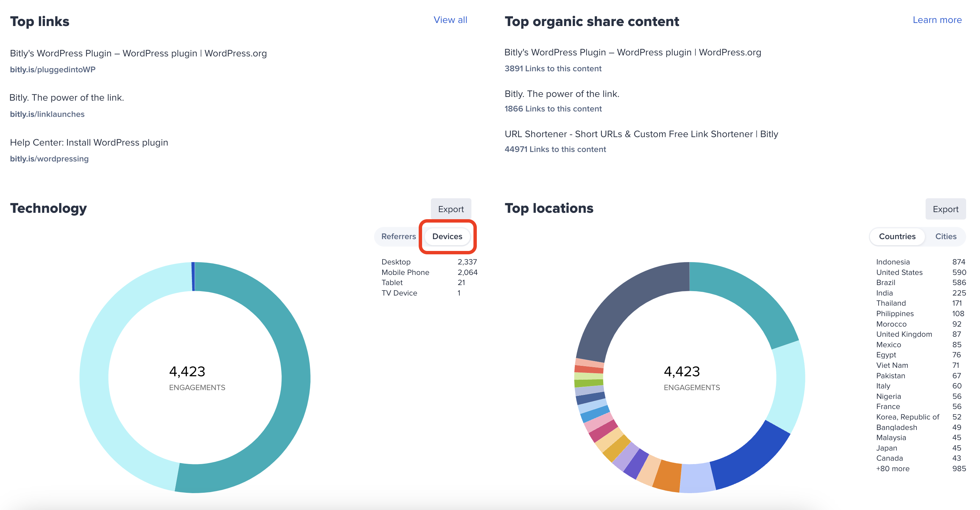Click the TV Device row in devices list
This screenshot has height=510, width=980.
(x=421, y=293)
